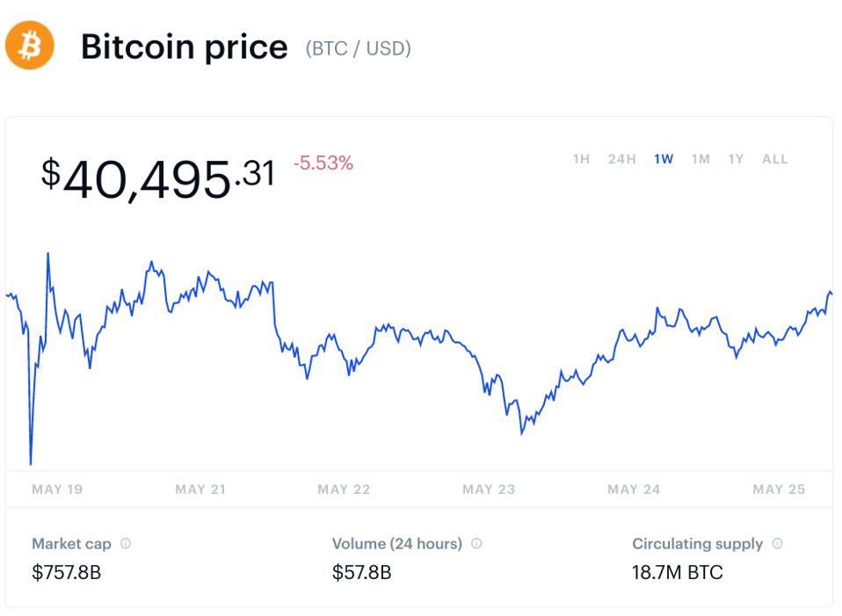The height and width of the screenshot is (616, 842).
Task: Click the MAY 25 date marker
Action: coord(779,489)
